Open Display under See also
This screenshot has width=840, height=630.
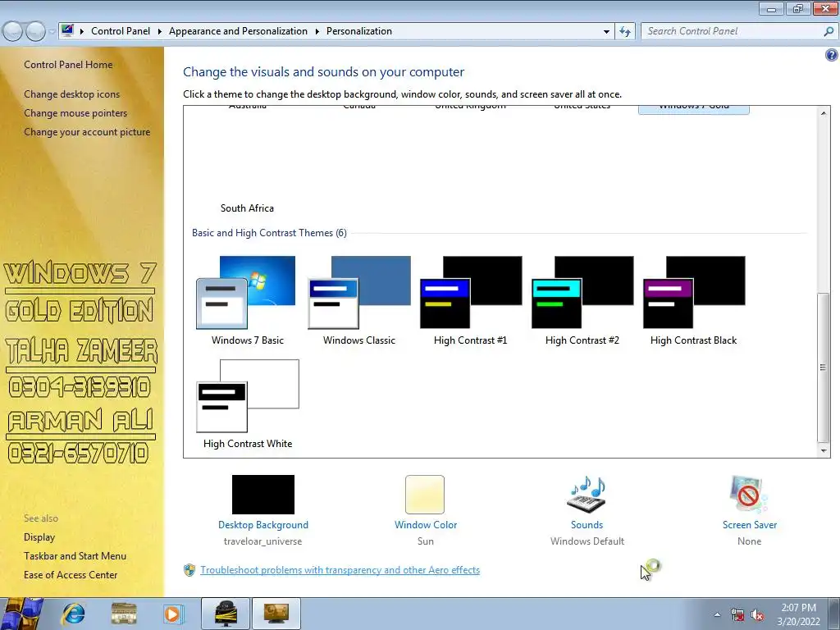(39, 537)
